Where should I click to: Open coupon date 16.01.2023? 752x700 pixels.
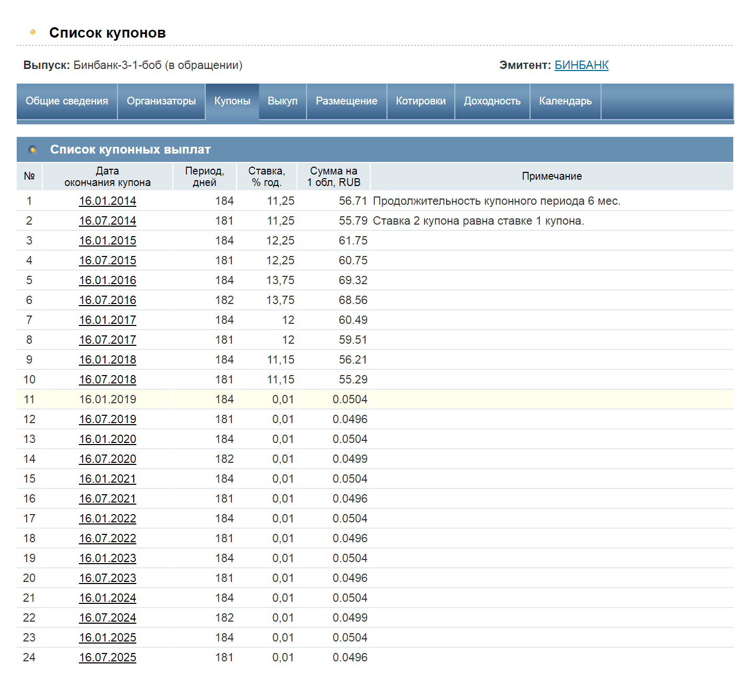coord(108,558)
